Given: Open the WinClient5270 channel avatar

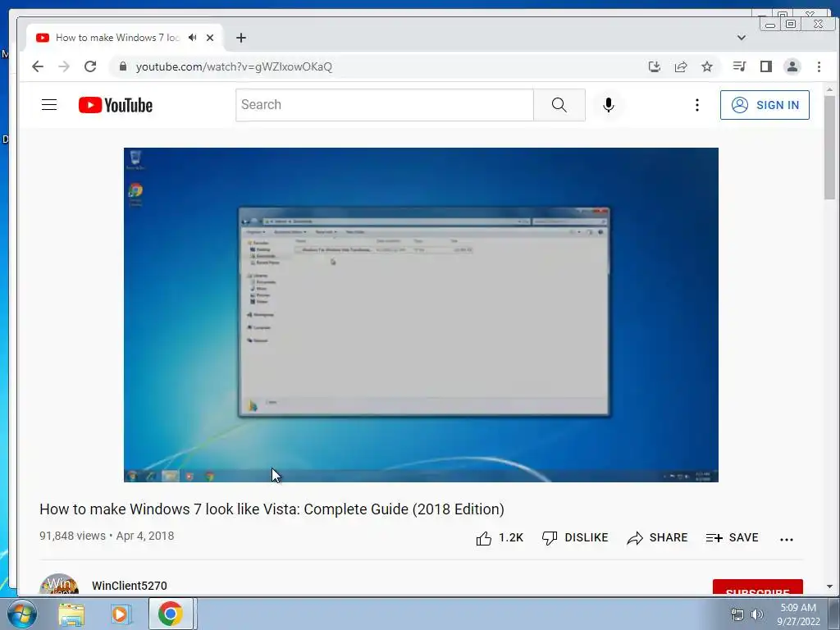Looking at the screenshot, I should tap(59, 584).
